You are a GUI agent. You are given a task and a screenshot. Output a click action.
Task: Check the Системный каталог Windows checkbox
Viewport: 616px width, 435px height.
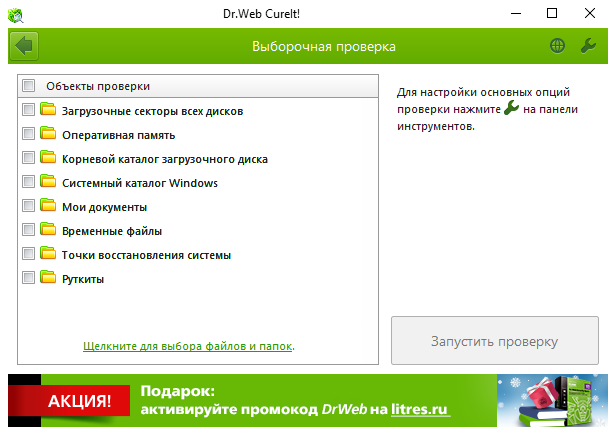28,182
